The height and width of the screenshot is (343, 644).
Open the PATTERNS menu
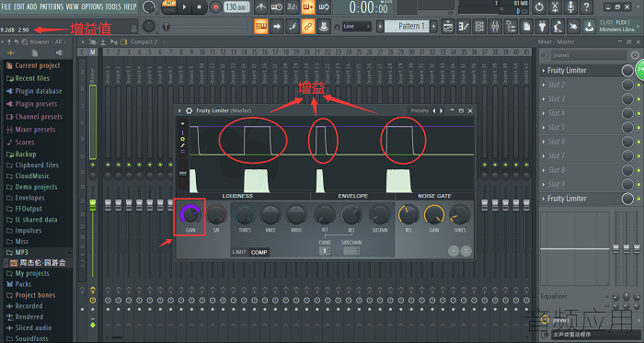52,6
